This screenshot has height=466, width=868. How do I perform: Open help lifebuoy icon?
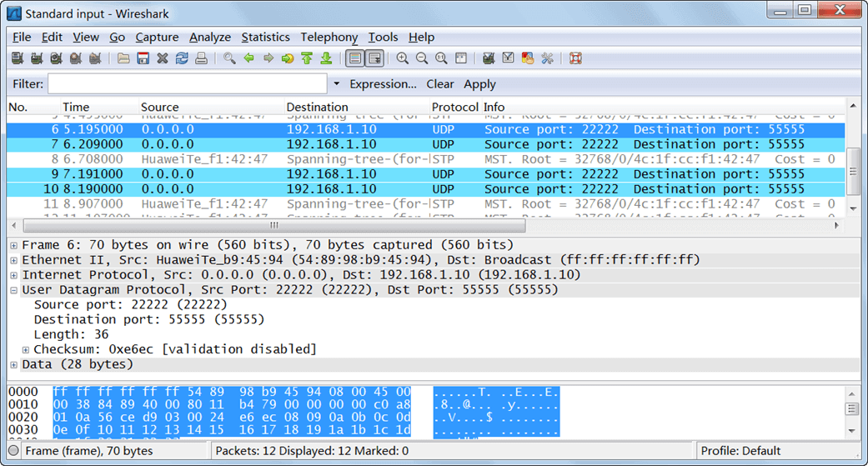click(575, 58)
